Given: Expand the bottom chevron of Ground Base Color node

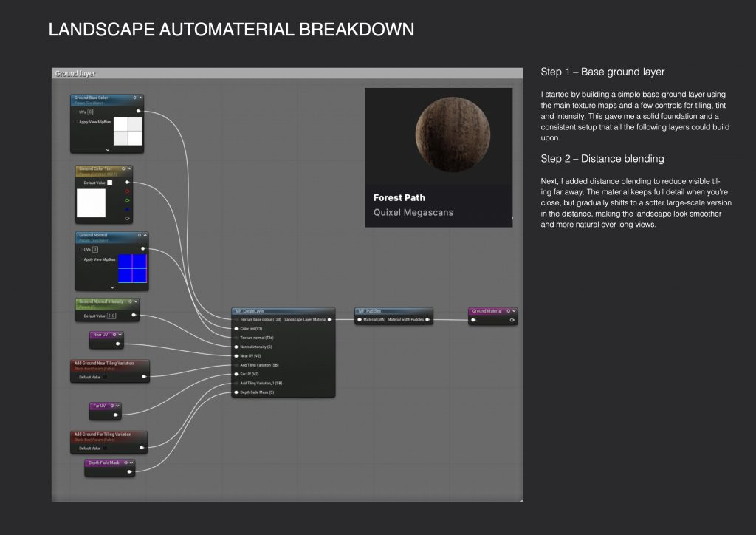Looking at the screenshot, I should coord(108,149).
